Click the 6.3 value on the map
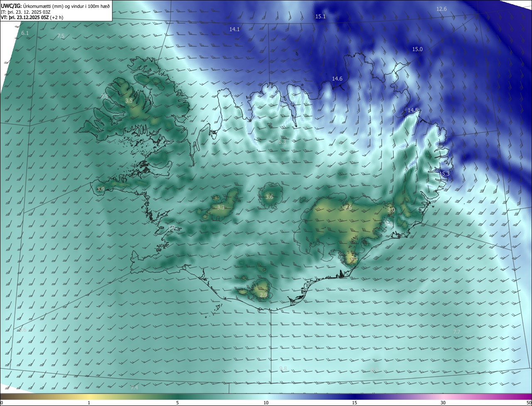532x406 pixels. (x=282, y=142)
